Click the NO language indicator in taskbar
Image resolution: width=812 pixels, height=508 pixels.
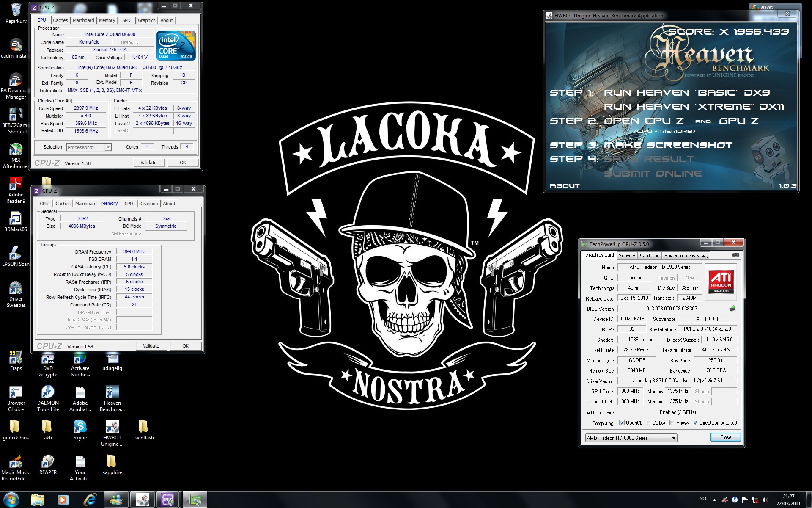(703, 499)
